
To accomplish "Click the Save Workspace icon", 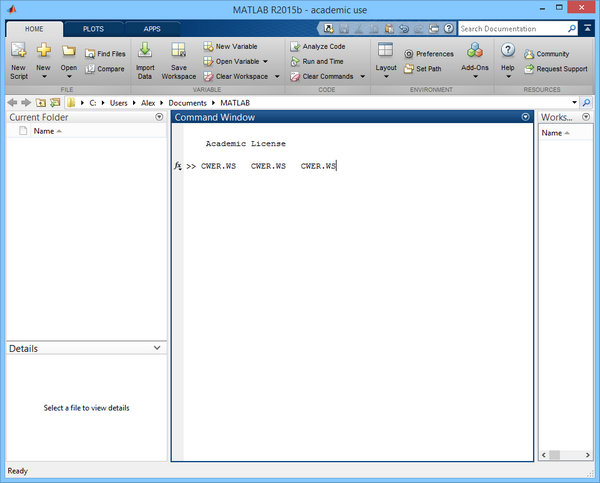I will click(178, 52).
